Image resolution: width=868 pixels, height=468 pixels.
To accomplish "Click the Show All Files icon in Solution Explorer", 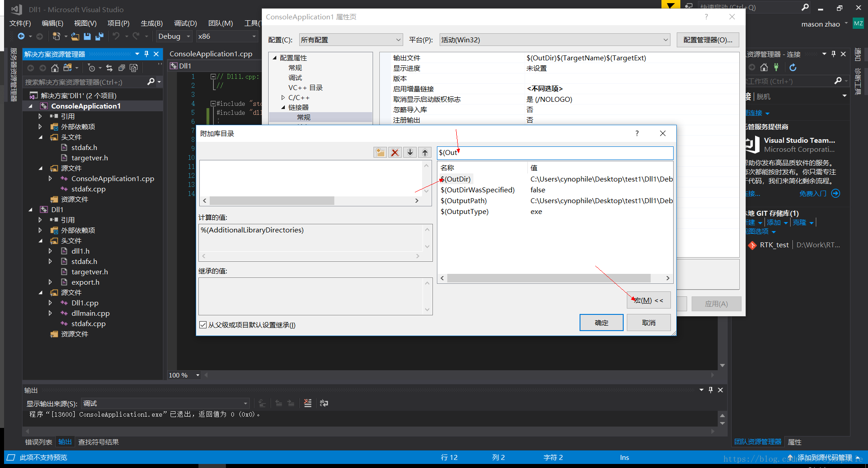I will 134,68.
